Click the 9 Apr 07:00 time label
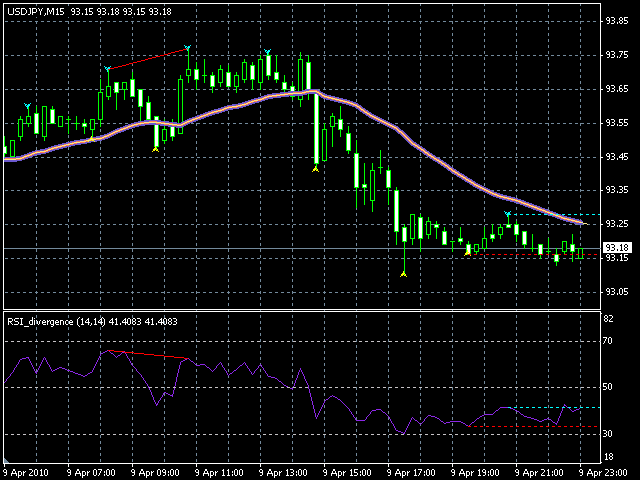This screenshot has height=480, width=640. point(91,473)
